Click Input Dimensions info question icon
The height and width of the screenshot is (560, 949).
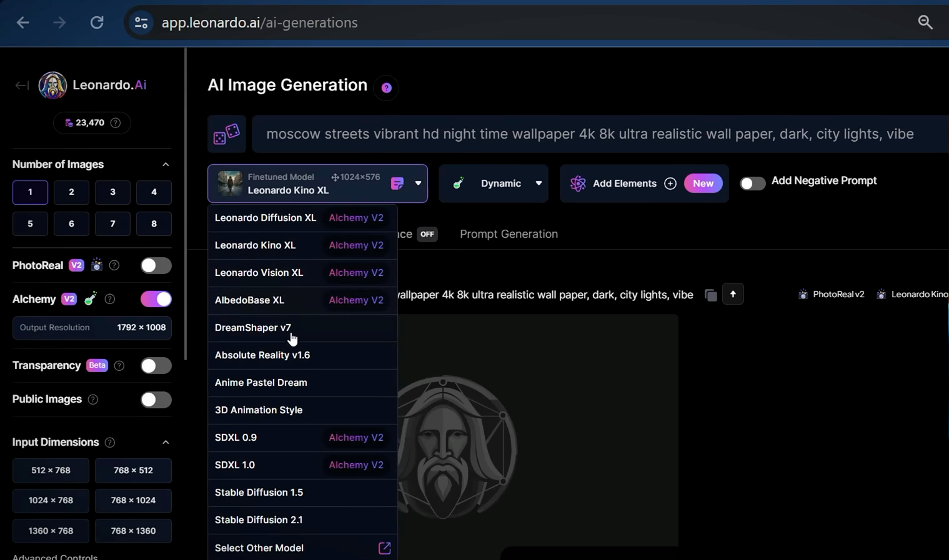tap(110, 443)
